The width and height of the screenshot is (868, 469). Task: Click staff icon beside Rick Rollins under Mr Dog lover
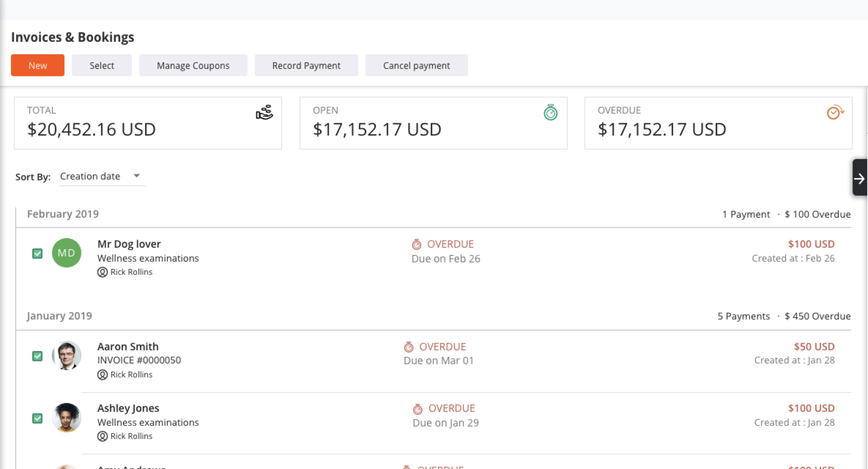coord(102,272)
